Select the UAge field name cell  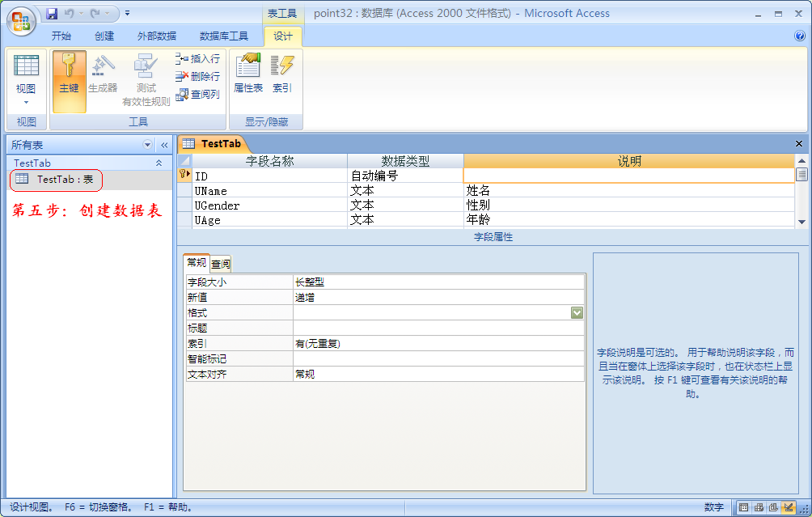point(269,219)
